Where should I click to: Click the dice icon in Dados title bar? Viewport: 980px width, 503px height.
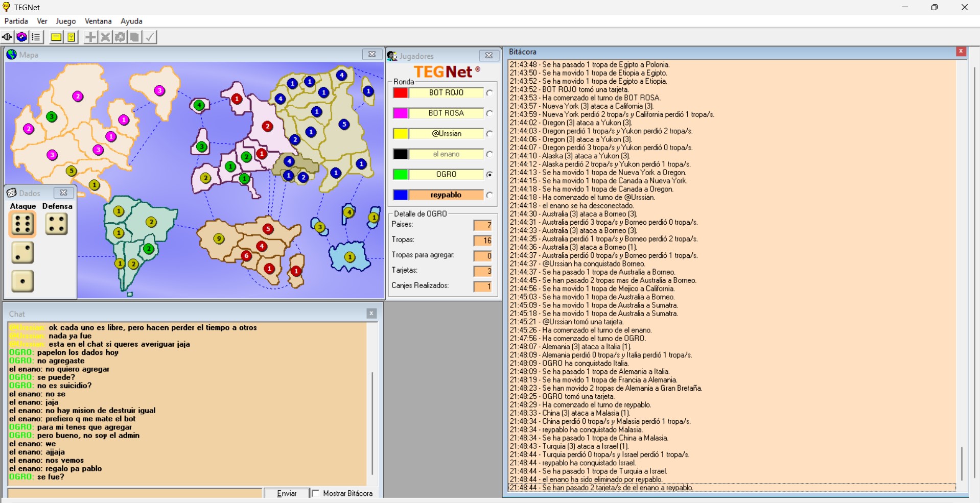pyautogui.click(x=11, y=193)
